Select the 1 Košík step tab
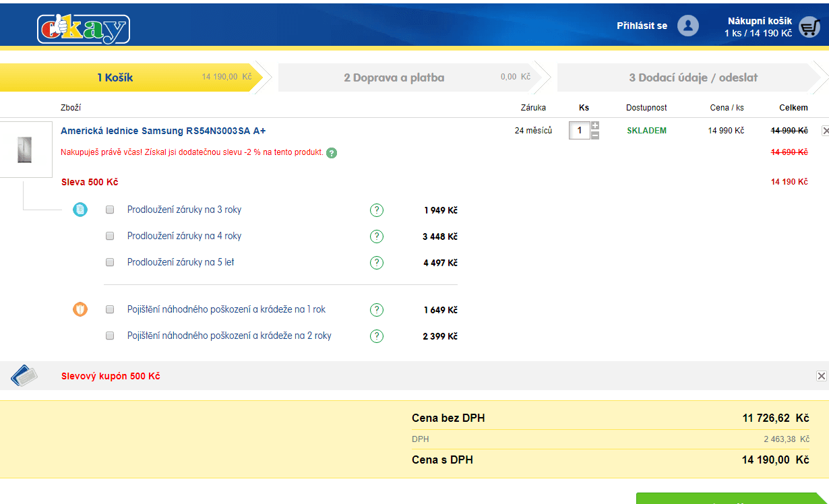 [131, 77]
